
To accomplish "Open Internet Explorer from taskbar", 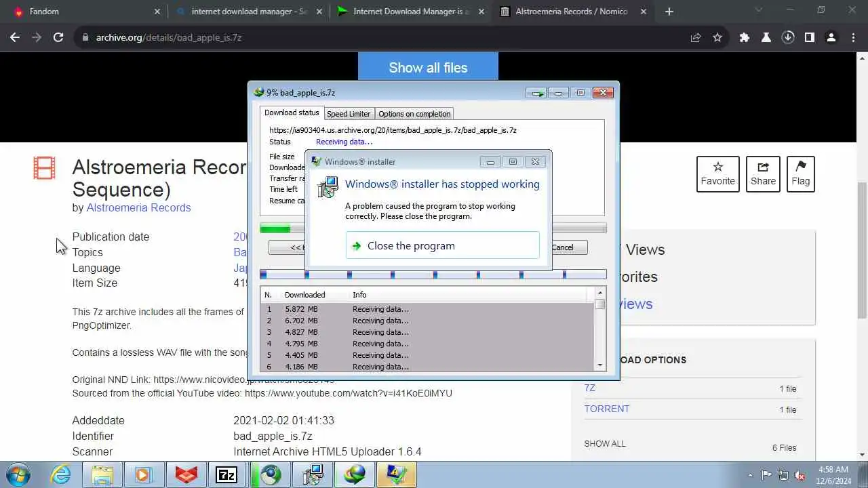I will point(60,474).
